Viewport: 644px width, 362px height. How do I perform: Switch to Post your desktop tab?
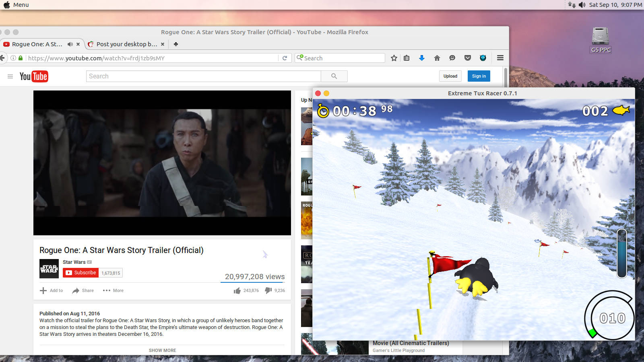coord(127,44)
